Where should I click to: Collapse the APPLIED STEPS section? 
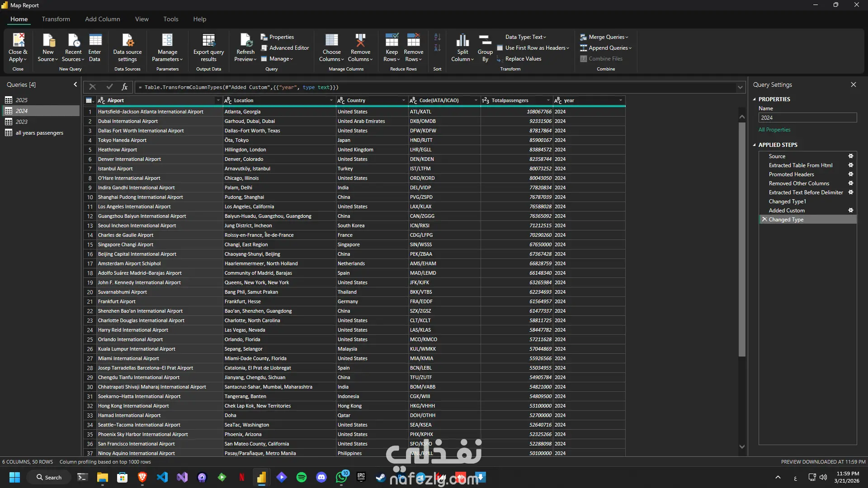pos(754,145)
